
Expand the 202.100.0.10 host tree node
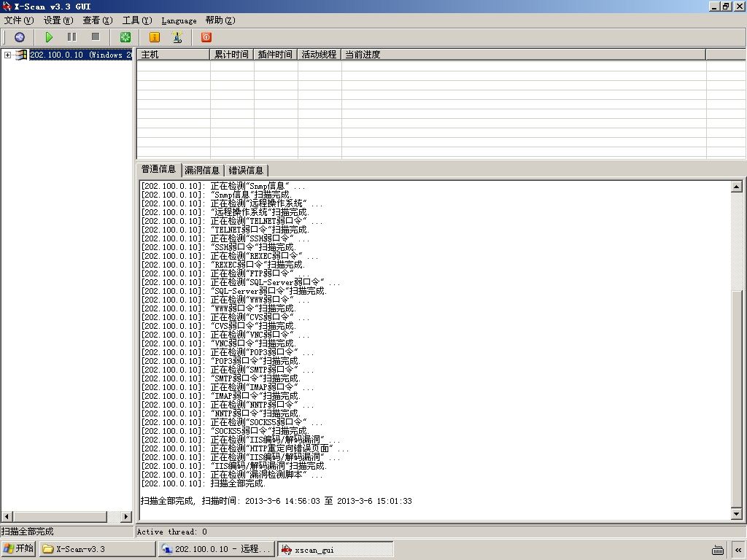[7, 55]
